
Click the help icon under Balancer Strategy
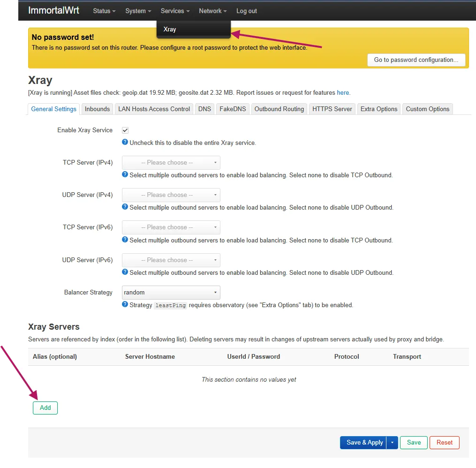tap(125, 304)
